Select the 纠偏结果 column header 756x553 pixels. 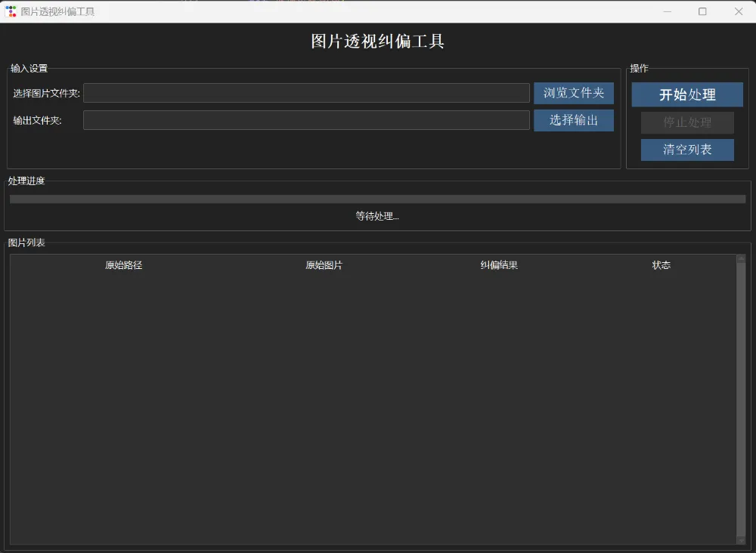coord(498,265)
